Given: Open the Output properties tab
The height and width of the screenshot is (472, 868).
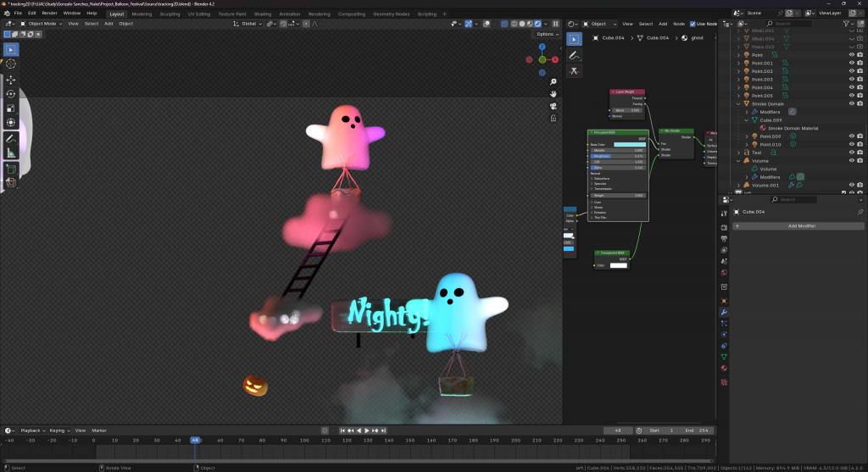Looking at the screenshot, I should 724,238.
